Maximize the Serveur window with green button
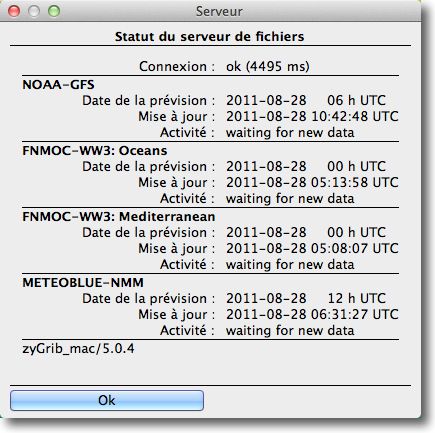 pyautogui.click(x=54, y=11)
